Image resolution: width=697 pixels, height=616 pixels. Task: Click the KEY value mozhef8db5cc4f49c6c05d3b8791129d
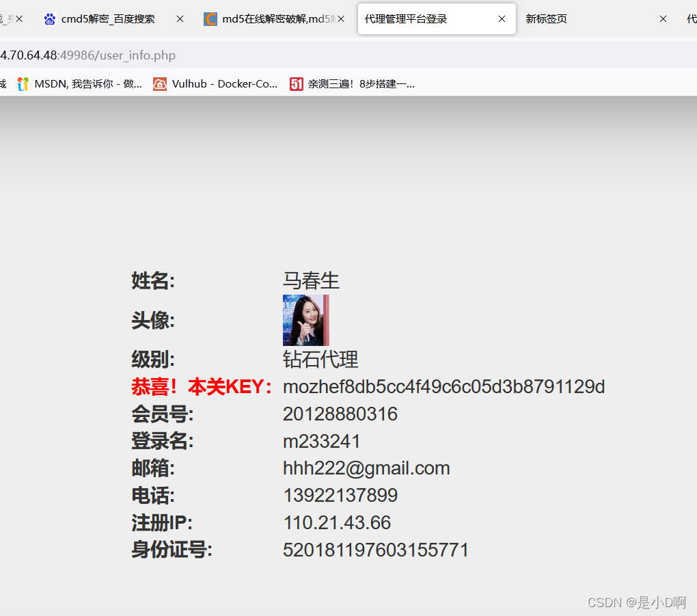tap(443, 386)
